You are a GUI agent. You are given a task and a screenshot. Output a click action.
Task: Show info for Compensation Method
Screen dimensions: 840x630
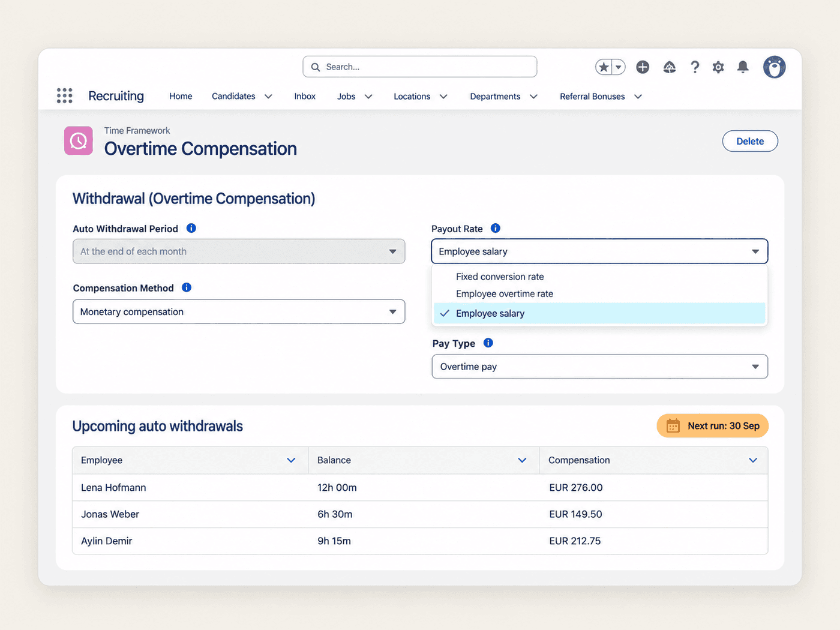(x=187, y=287)
